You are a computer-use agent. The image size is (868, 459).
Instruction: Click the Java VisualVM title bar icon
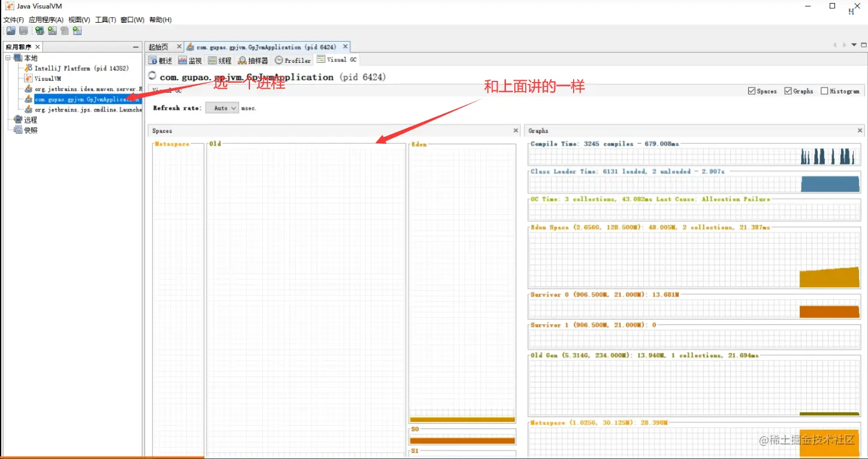[10, 6]
